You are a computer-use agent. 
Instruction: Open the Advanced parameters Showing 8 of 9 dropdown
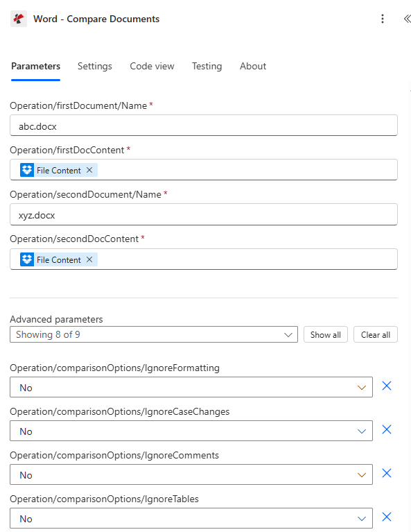(154, 334)
